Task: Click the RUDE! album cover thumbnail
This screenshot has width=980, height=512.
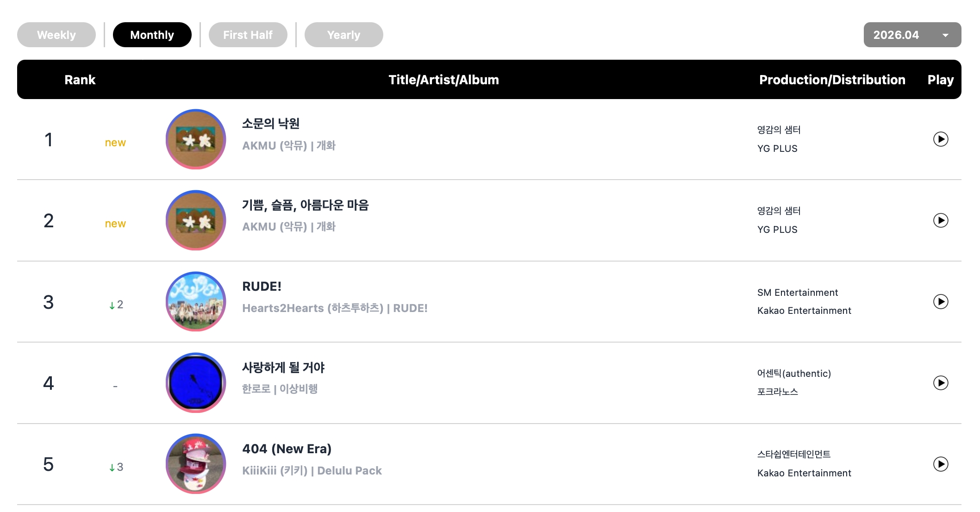Action: point(196,301)
